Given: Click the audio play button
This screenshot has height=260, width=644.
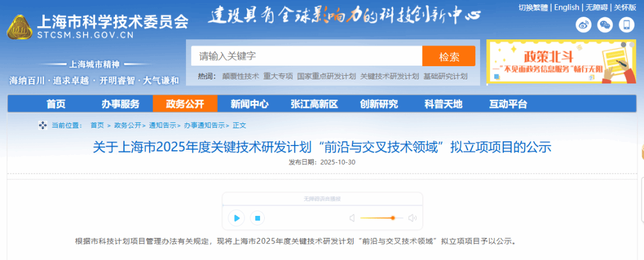Looking at the screenshot, I should pos(236,218).
